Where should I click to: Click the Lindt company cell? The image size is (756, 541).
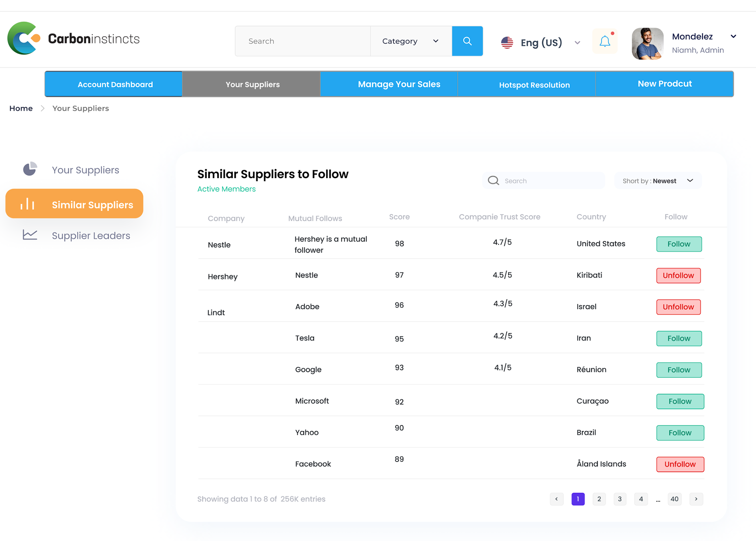click(216, 312)
